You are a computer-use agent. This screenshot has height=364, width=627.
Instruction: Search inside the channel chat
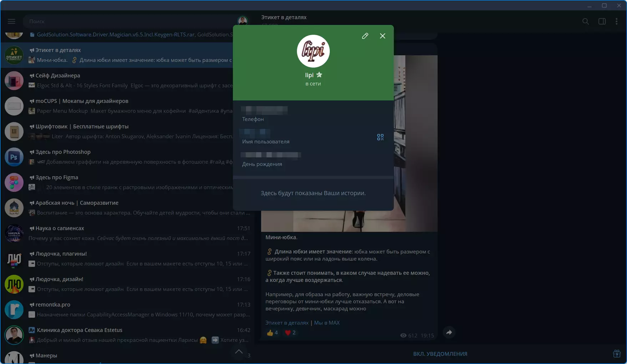coord(586,21)
